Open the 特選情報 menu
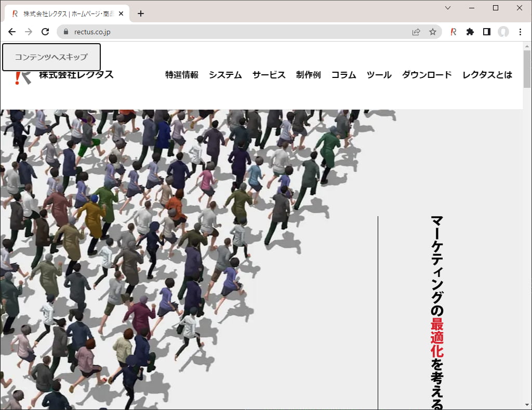This screenshot has width=532, height=410. (x=182, y=75)
